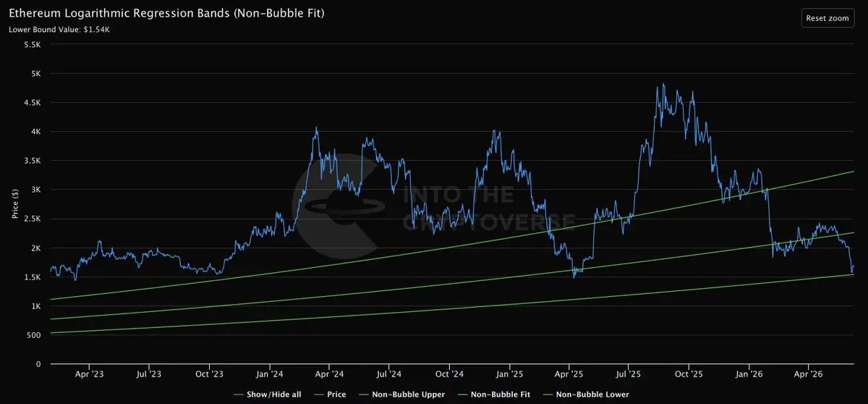The image size is (868, 404).
Task: Click the Oct '24 x-axis label
Action: [450, 375]
